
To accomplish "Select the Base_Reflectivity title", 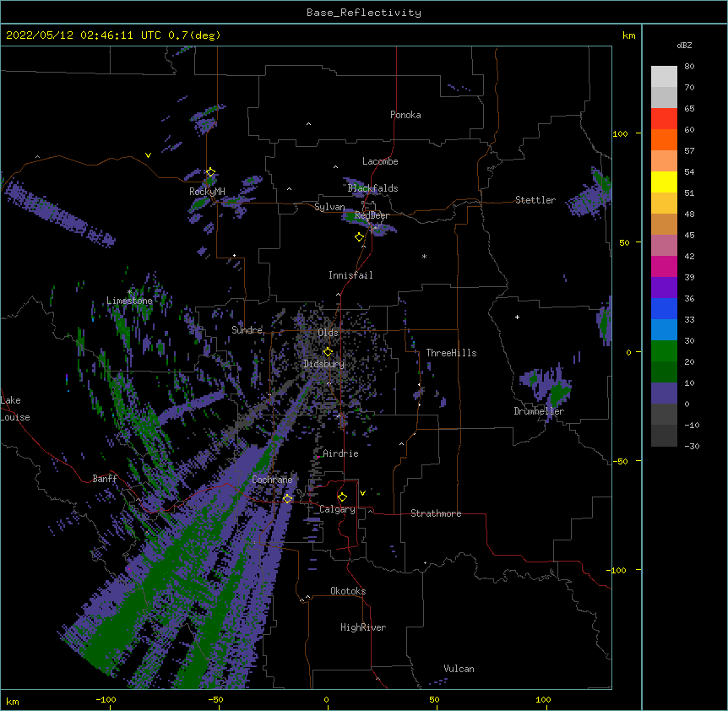I will click(x=364, y=13).
